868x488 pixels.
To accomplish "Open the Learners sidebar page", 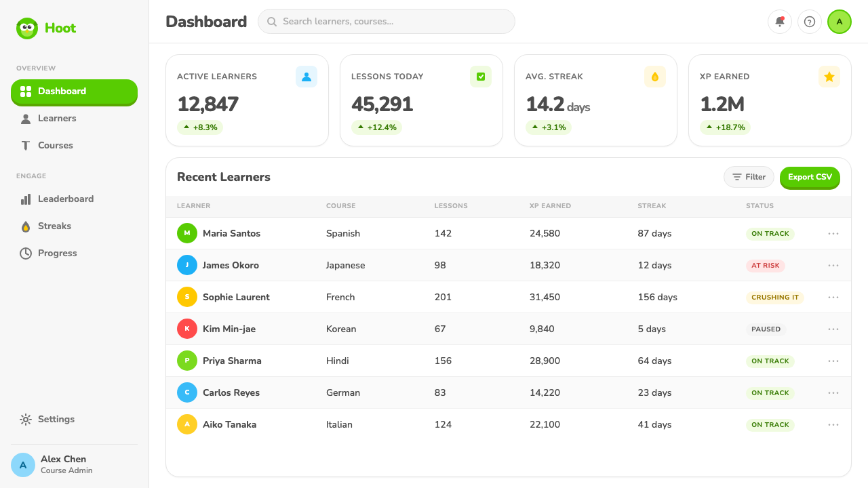I will (74, 119).
